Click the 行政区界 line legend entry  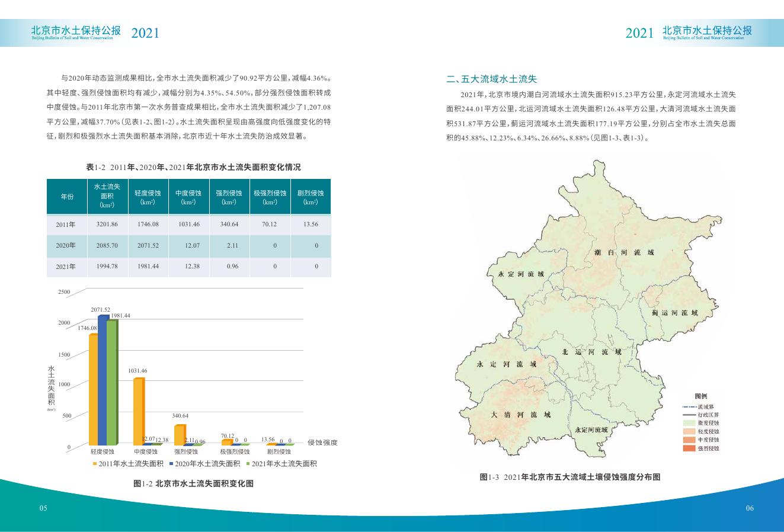click(700, 415)
